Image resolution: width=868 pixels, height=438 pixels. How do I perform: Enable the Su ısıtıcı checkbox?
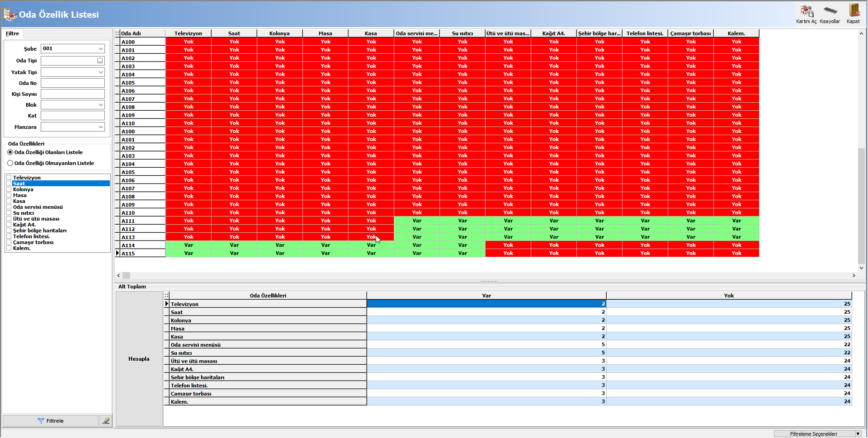click(x=9, y=213)
